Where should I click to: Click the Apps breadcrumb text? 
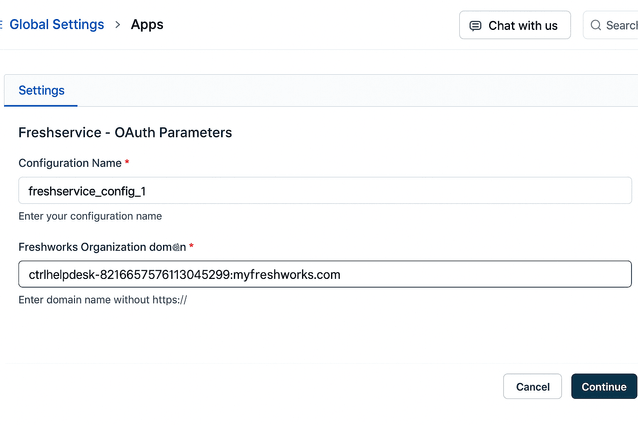point(147,25)
